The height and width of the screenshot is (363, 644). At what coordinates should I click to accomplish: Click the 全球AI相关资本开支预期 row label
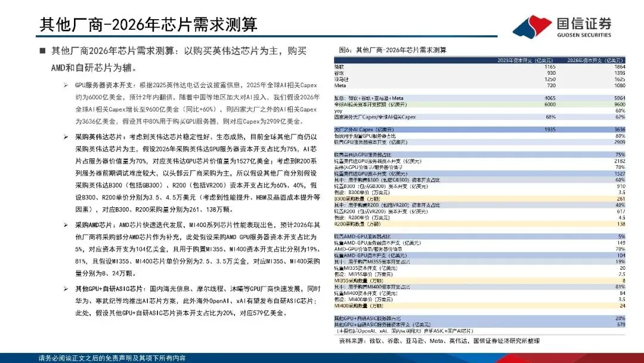tap(371, 104)
